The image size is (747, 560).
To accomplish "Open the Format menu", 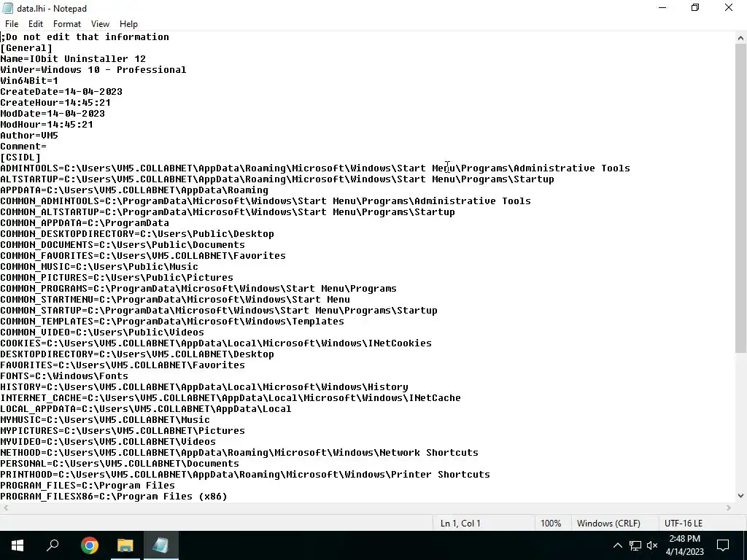I will pyautogui.click(x=66, y=24).
